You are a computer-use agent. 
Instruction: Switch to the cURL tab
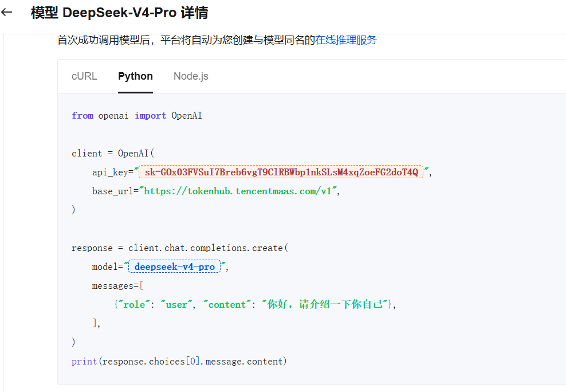click(x=84, y=76)
